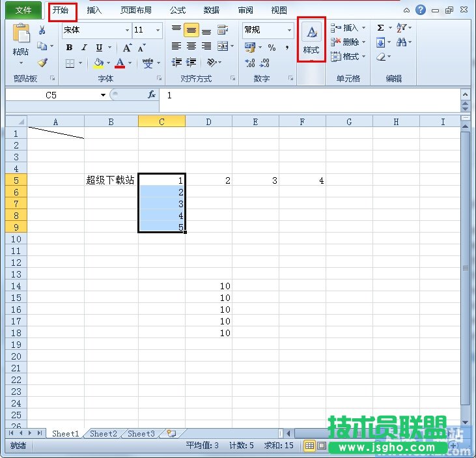
Task: Toggle Bold formatting
Action: tap(69, 48)
